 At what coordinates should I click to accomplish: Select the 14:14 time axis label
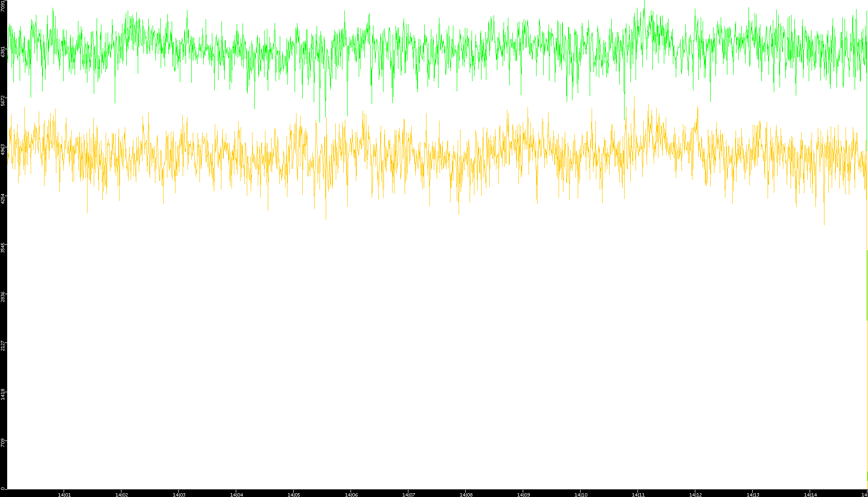810,495
